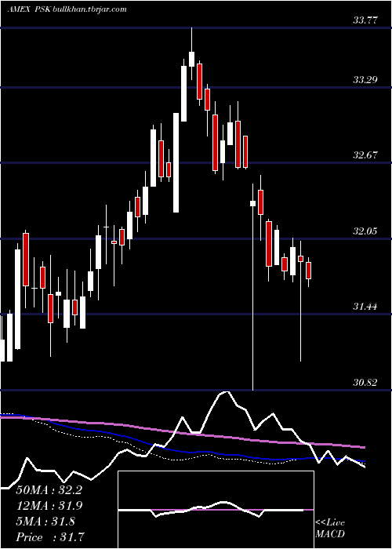
Task: Click the 31.44 price level label
Action: 365,307
